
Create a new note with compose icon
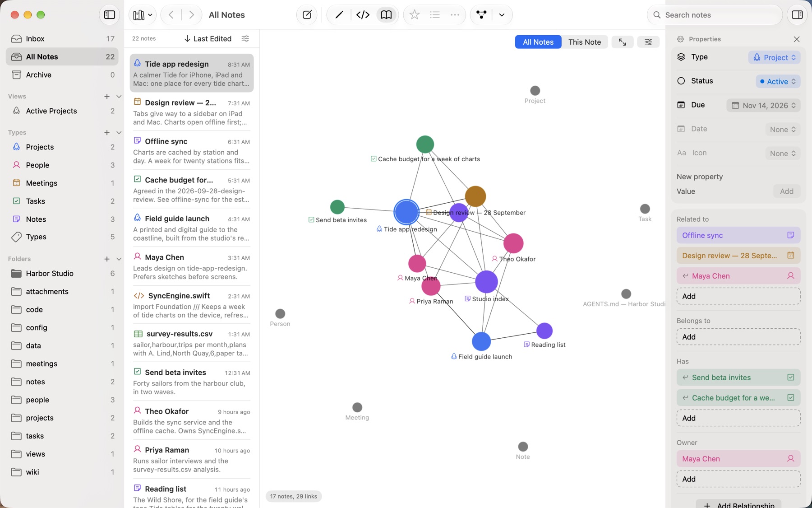coord(307,15)
